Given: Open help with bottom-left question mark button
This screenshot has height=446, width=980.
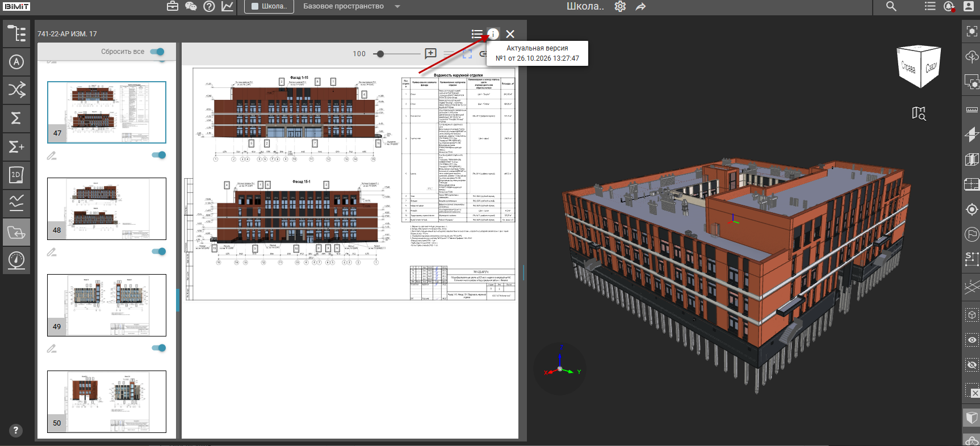Looking at the screenshot, I should point(16,430).
